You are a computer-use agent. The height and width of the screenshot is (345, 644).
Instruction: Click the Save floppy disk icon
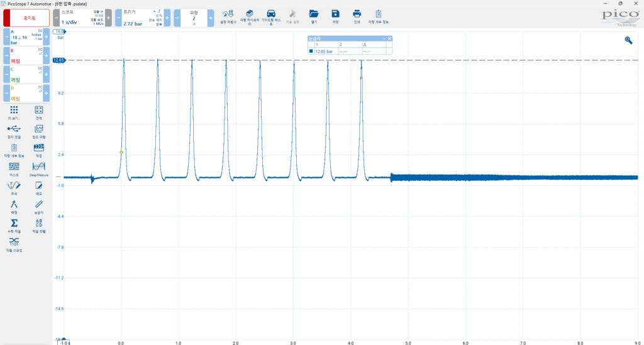pos(335,14)
